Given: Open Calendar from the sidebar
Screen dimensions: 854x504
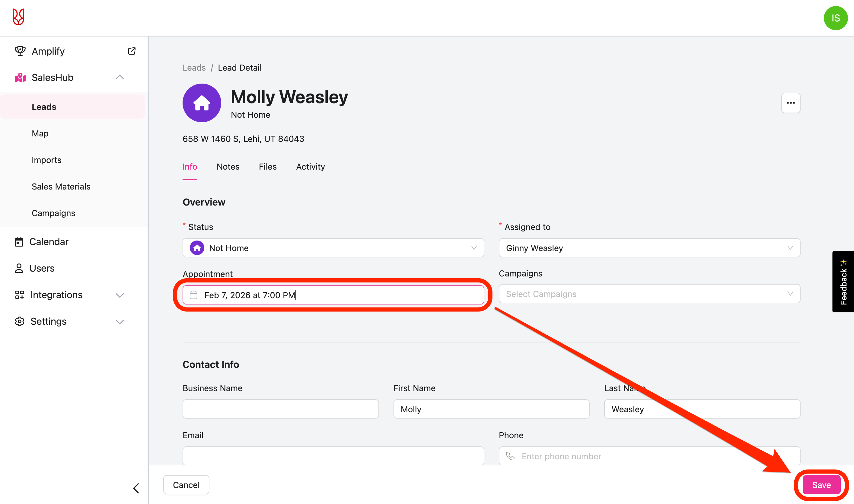Looking at the screenshot, I should point(49,241).
